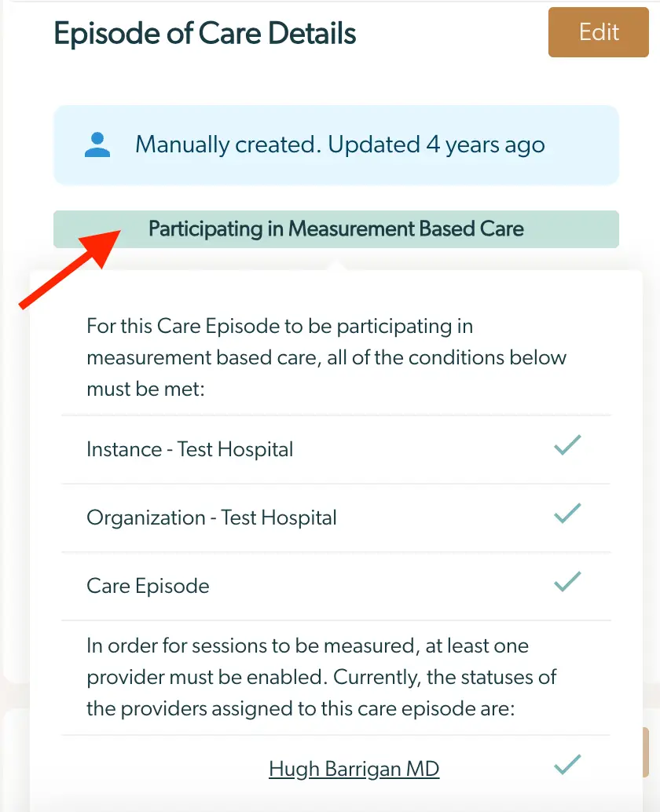Click the teal check next to Care Episode row
This screenshot has height=812, width=660.
[567, 582]
